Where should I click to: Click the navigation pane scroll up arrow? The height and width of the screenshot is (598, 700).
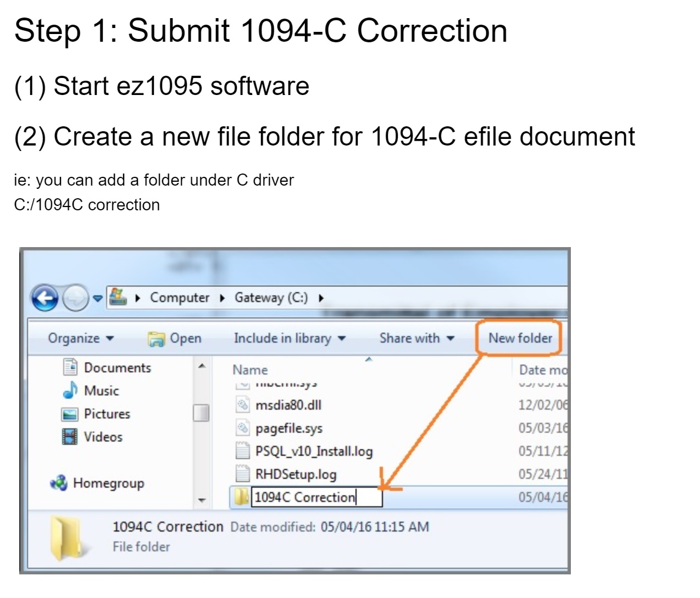pyautogui.click(x=202, y=366)
